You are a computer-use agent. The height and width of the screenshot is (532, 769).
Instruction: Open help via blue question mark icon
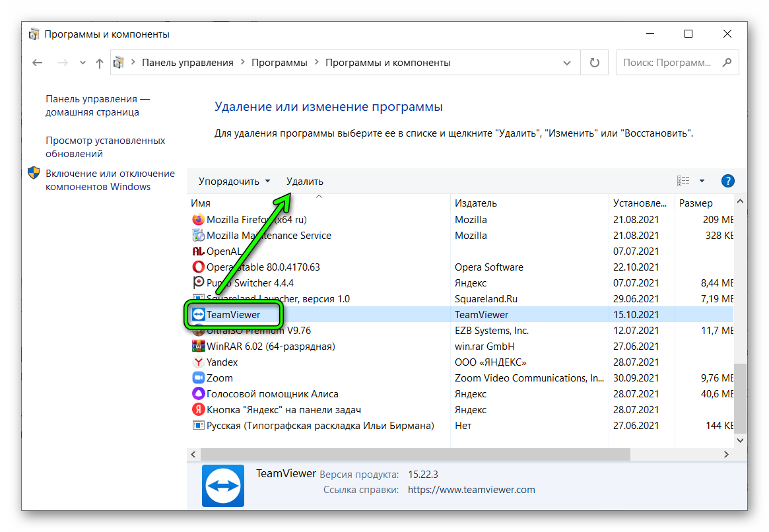tap(728, 181)
